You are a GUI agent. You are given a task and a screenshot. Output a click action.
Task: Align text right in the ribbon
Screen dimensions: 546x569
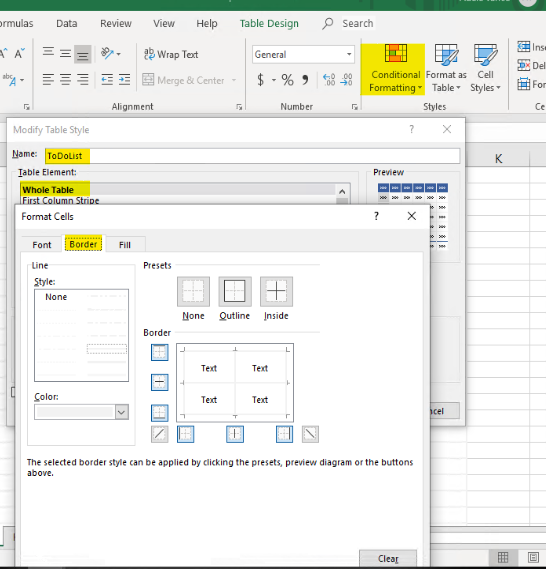point(83,79)
